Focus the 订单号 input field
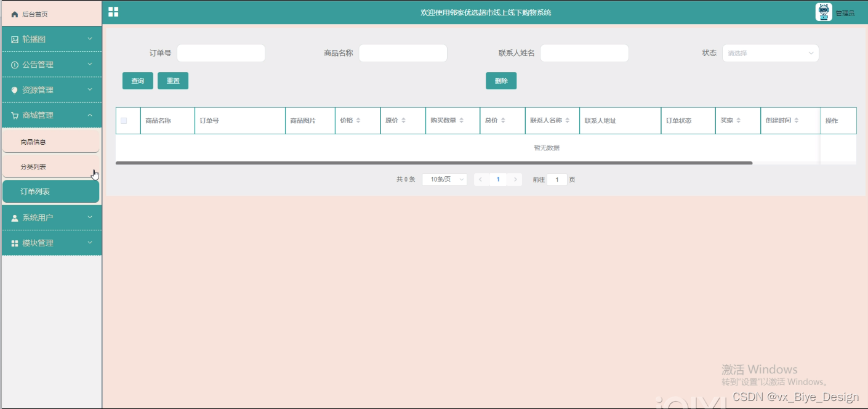The width and height of the screenshot is (868, 409). [221, 53]
